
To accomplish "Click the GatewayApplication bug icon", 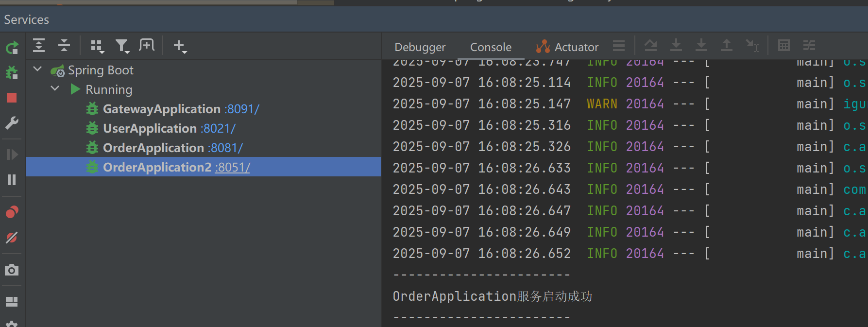I will click(92, 109).
